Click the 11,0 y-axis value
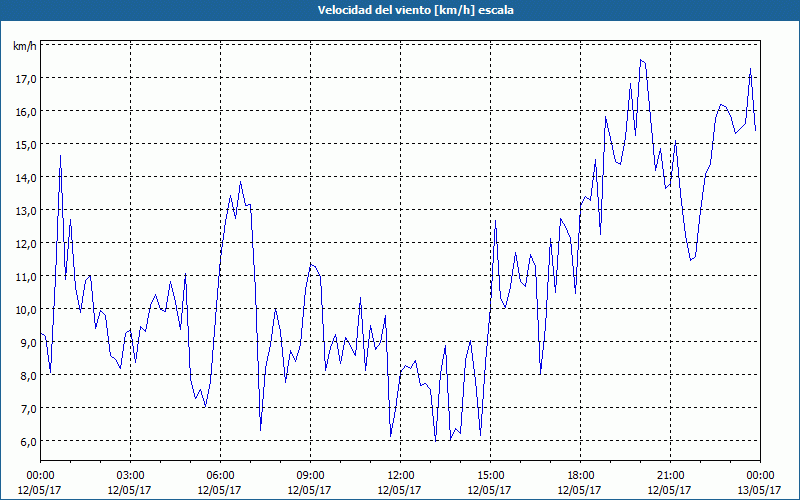This screenshot has height=500, width=800. pos(27,277)
